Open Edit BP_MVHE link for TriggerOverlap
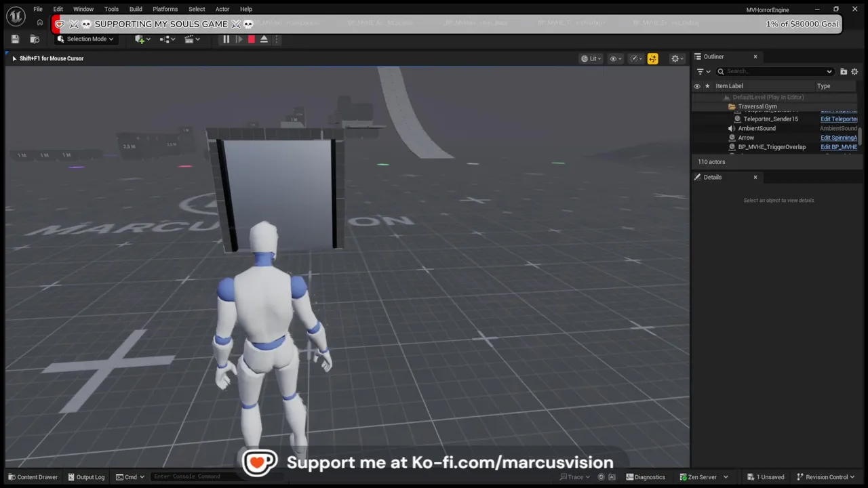Image resolution: width=868 pixels, height=488 pixels. 839,147
